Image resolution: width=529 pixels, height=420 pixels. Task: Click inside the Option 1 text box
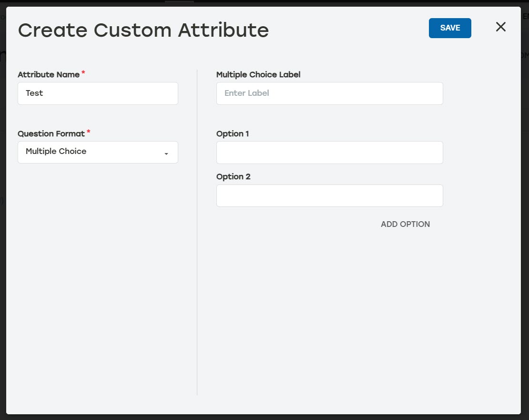tap(329, 152)
